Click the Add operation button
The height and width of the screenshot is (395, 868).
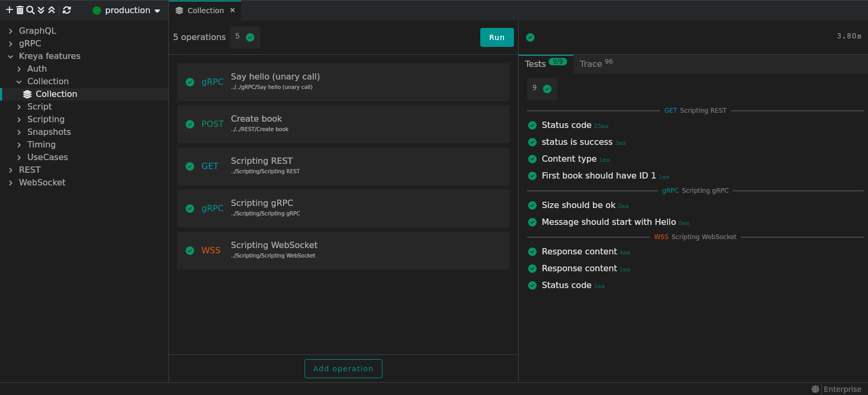[343, 369]
